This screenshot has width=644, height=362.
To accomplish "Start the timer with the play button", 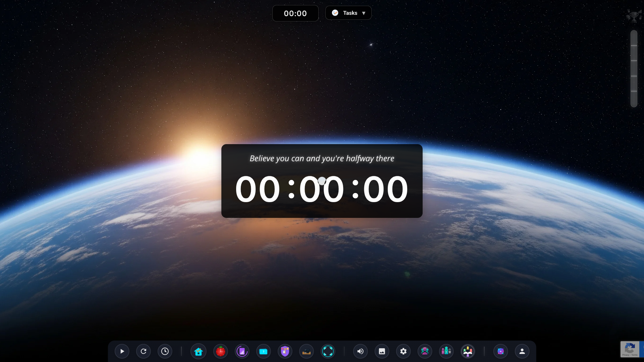I will (122, 351).
